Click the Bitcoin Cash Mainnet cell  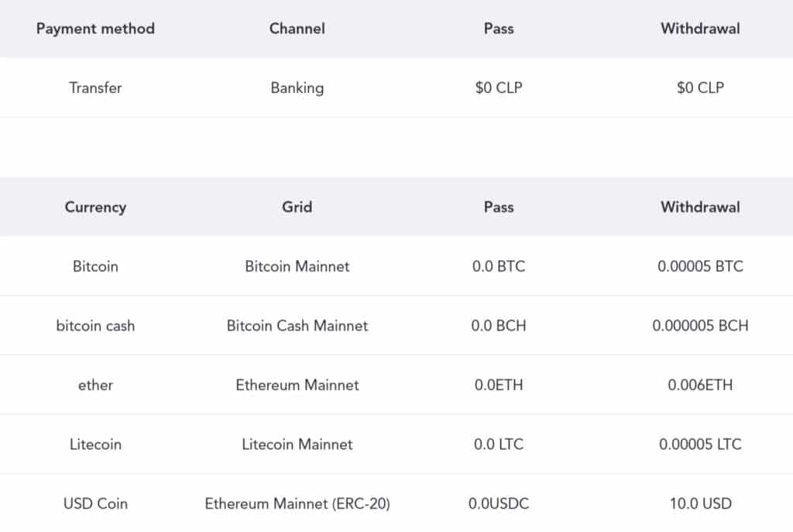[x=297, y=325]
